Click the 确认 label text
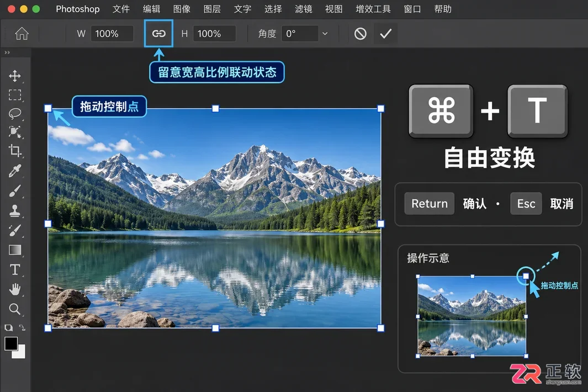Screen dimensions: 588x392 point(475,204)
